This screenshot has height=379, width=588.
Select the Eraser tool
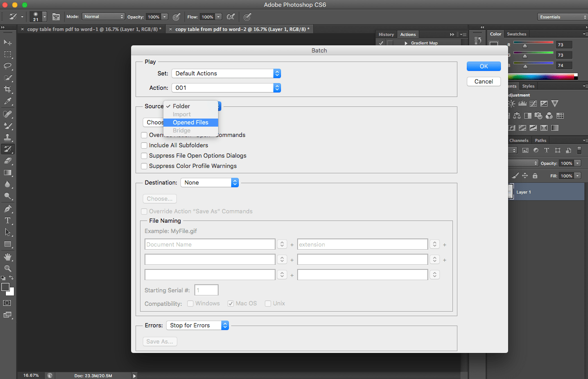[x=8, y=161]
